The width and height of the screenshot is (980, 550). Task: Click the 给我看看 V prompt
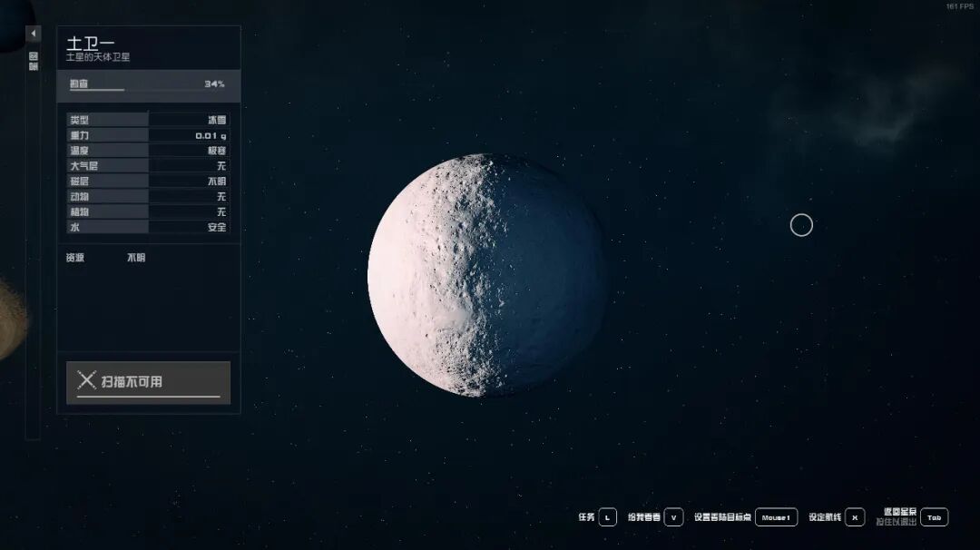pyautogui.click(x=656, y=517)
